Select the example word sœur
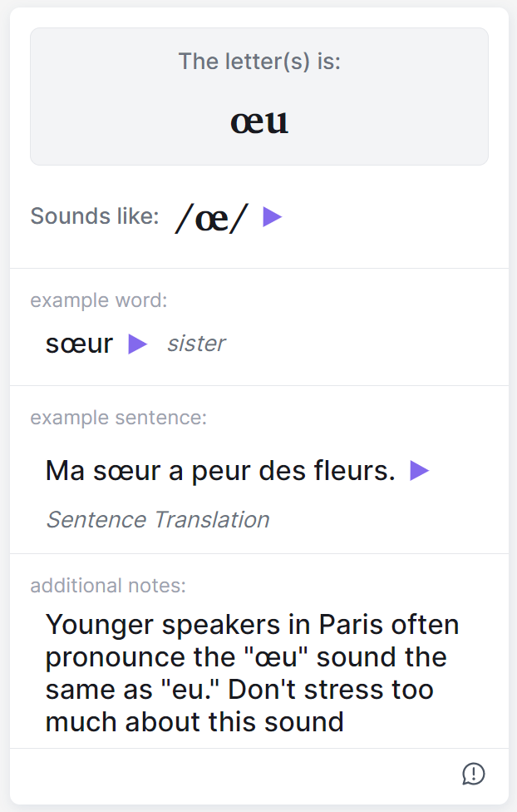This screenshot has height=812, width=517. pyautogui.click(x=79, y=344)
